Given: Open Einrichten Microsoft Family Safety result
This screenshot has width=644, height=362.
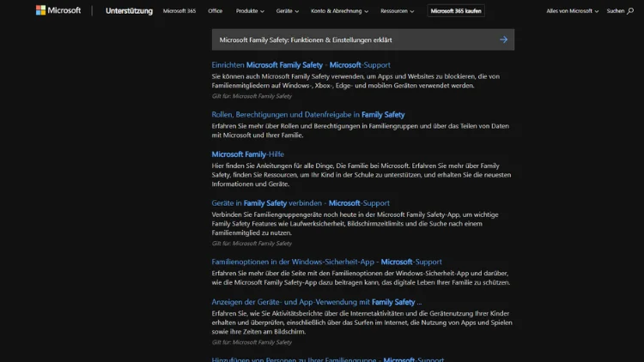Looking at the screenshot, I should click(x=301, y=65).
